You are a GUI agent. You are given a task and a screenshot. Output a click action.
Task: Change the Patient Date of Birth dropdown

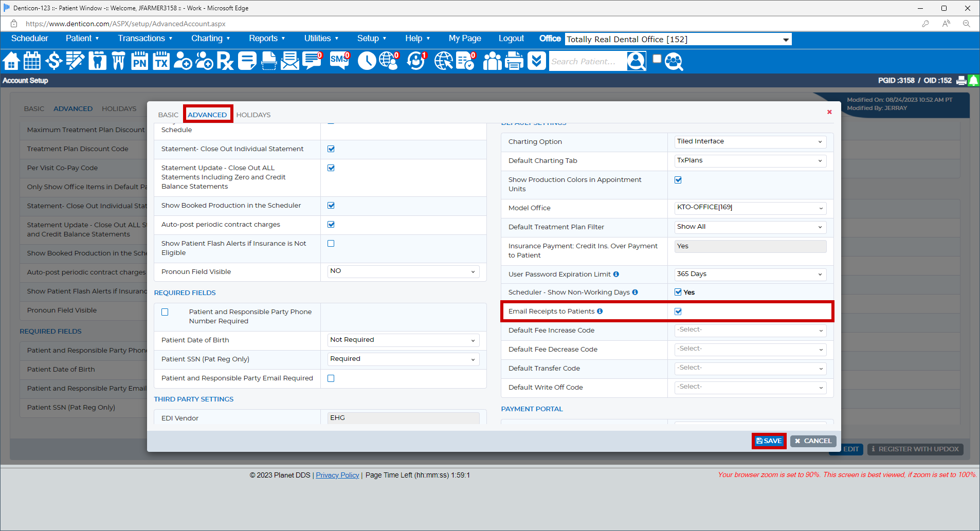pos(403,340)
